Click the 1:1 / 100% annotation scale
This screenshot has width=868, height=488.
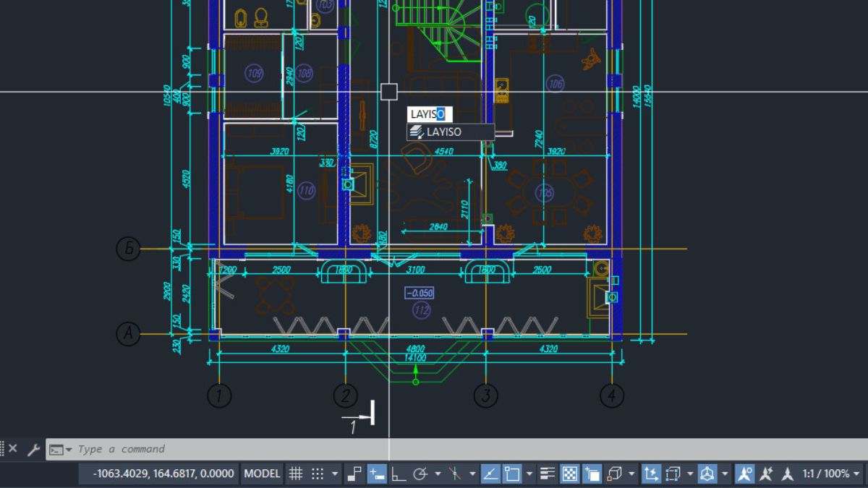[x=825, y=474]
